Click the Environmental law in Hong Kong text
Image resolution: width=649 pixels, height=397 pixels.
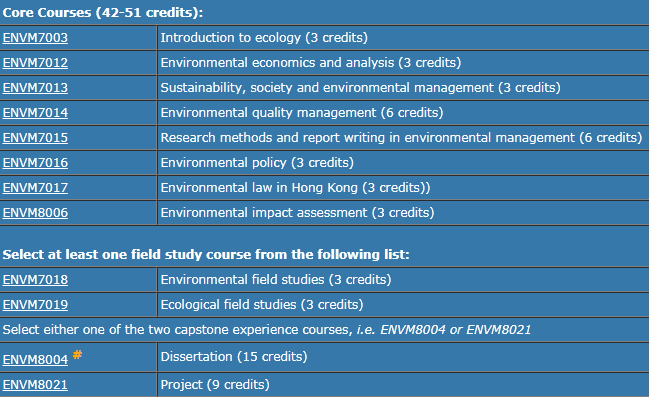259,188
